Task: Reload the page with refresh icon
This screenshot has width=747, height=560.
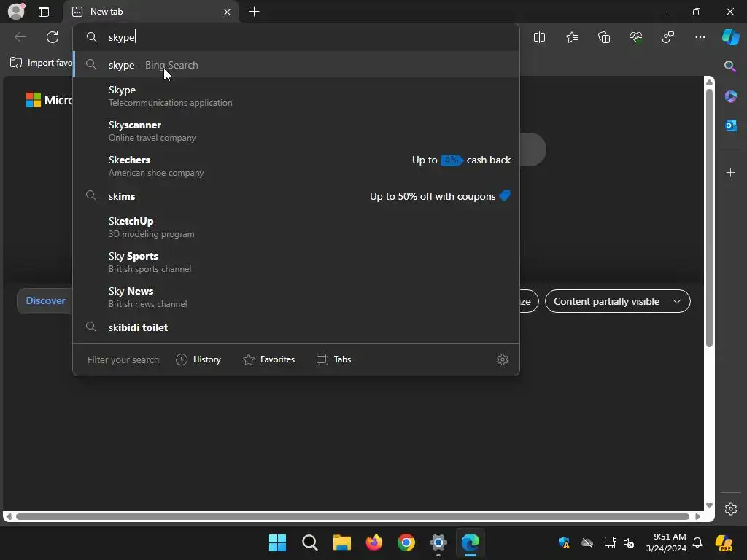Action: click(x=53, y=37)
